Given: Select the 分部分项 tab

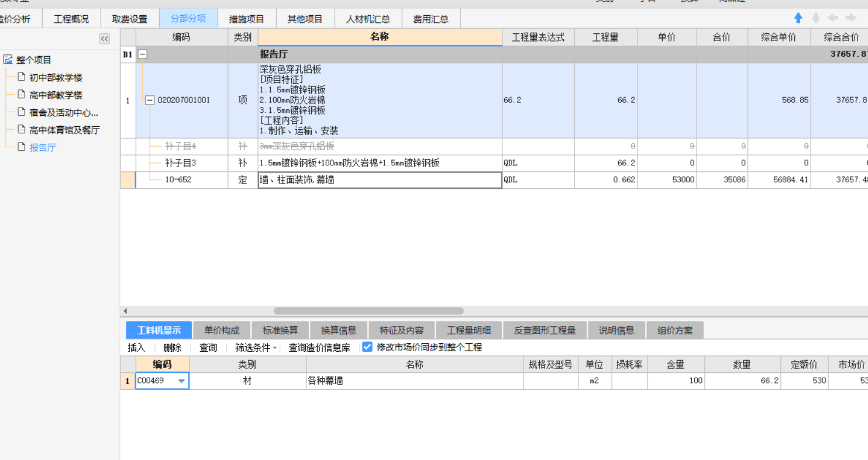Looking at the screenshot, I should pos(188,19).
